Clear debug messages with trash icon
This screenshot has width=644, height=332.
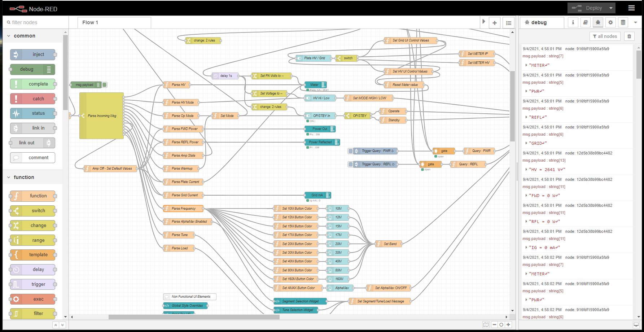point(629,36)
